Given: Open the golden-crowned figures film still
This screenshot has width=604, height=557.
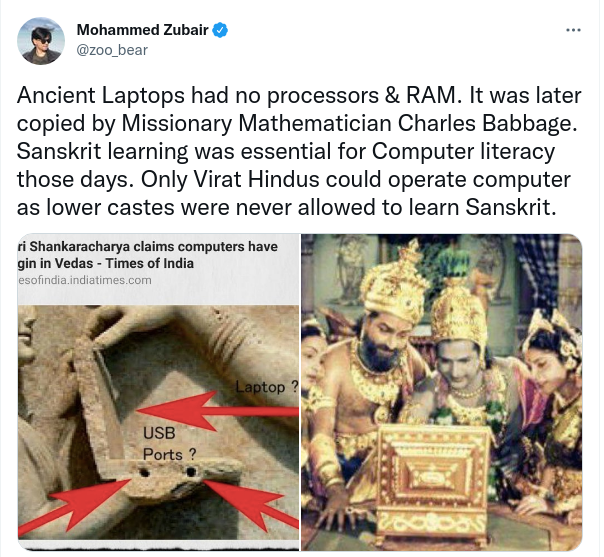Looking at the screenshot, I should [441, 392].
